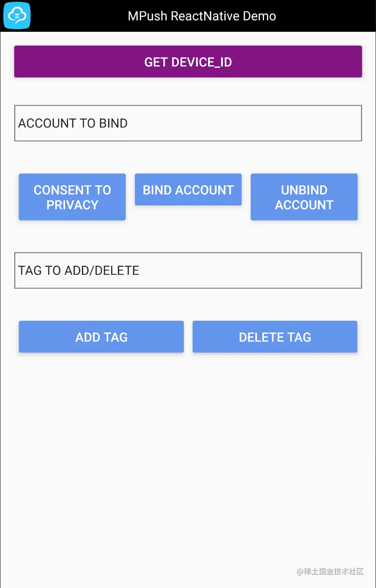Click the MPush cloud app icon
Viewport: 376px width, 588px height.
pyautogui.click(x=17, y=16)
